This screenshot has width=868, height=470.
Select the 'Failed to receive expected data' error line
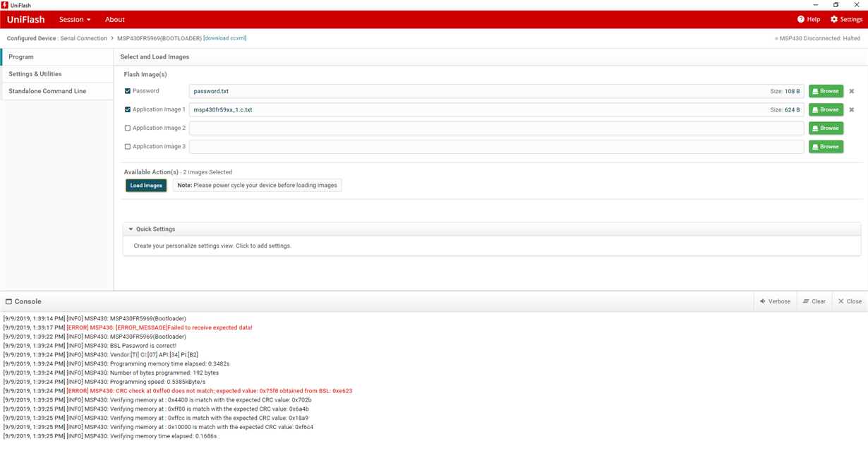click(x=128, y=327)
